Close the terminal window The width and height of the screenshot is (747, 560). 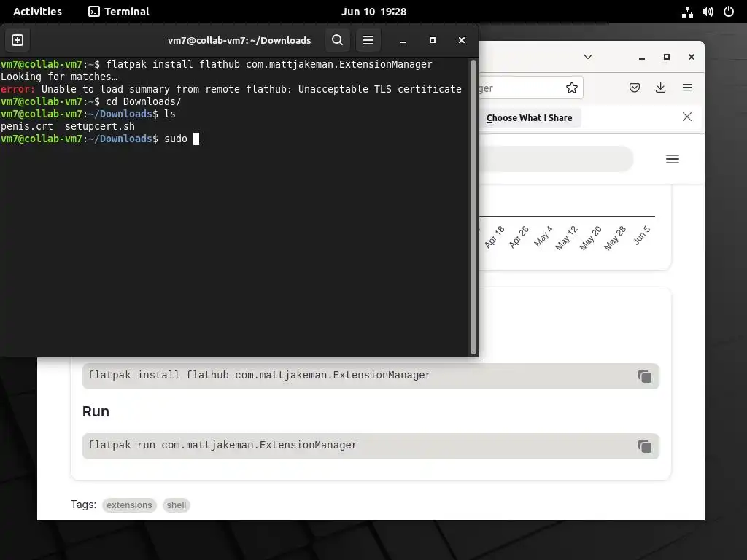click(462, 41)
